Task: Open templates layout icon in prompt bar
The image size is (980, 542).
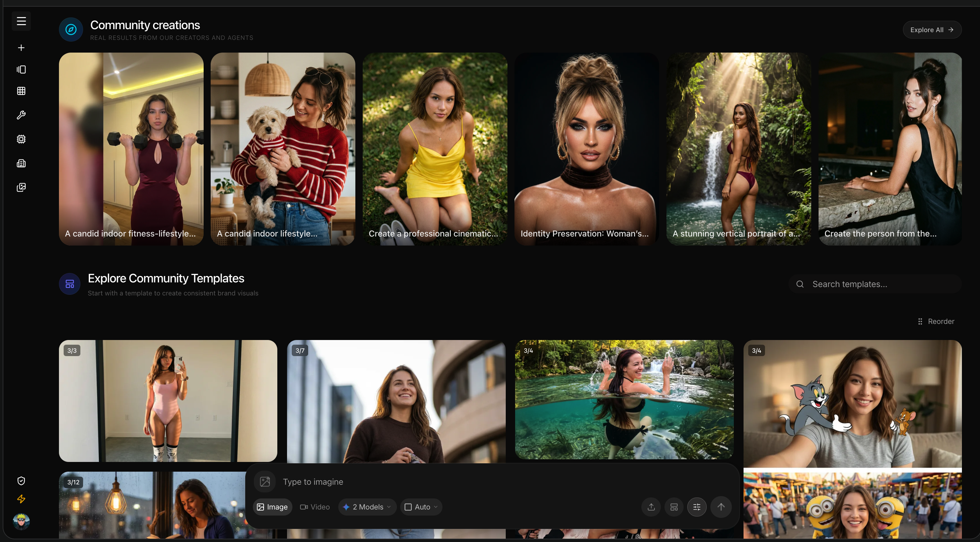Action: point(674,507)
